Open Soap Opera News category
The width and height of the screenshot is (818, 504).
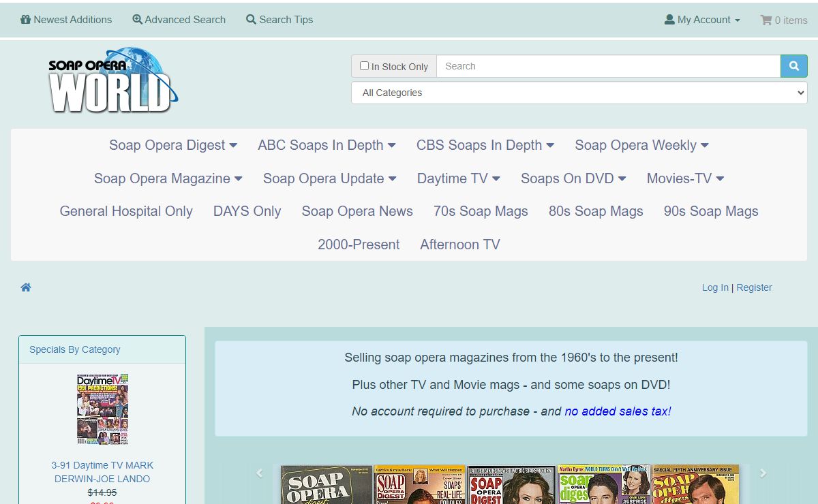[357, 211]
